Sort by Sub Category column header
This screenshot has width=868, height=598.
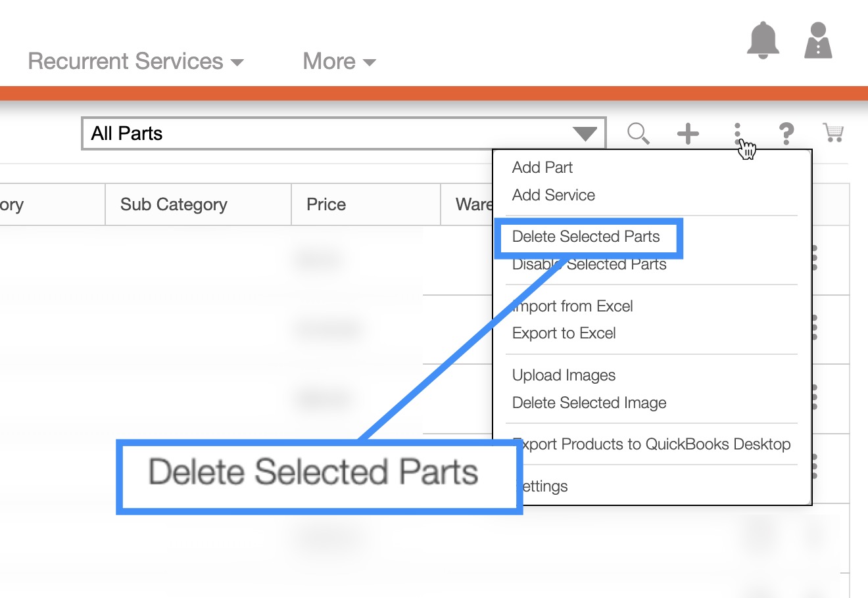[174, 205]
